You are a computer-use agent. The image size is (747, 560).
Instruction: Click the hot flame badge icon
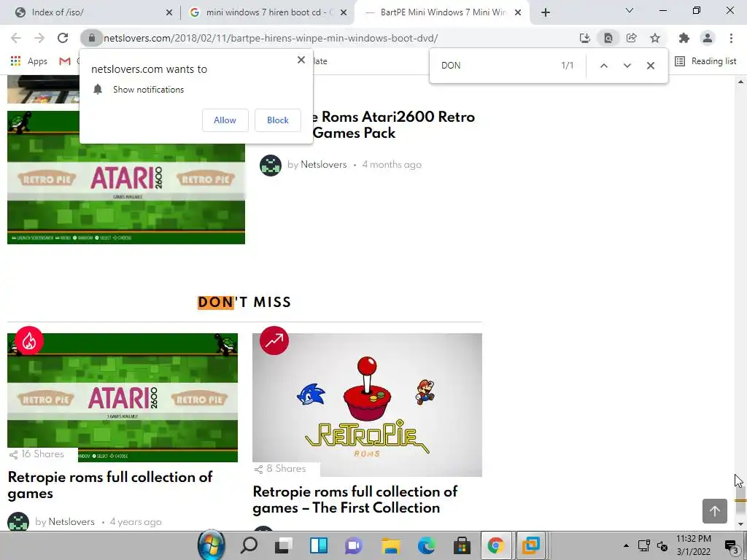pos(29,341)
